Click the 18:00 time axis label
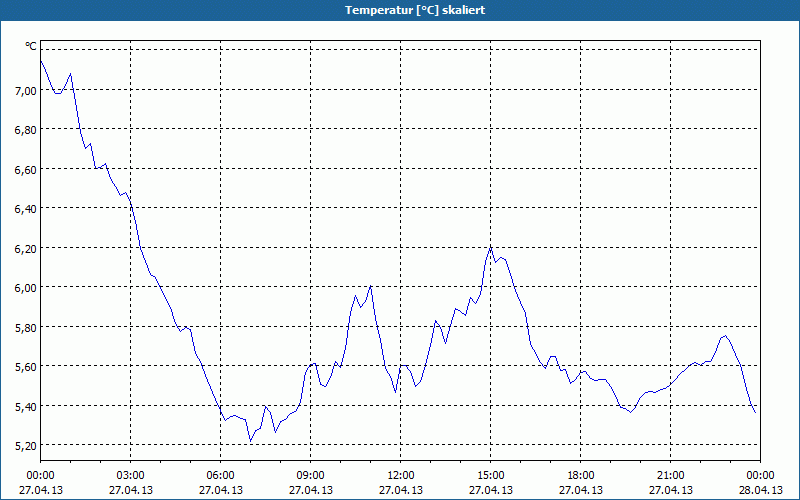800x500 pixels. point(581,476)
